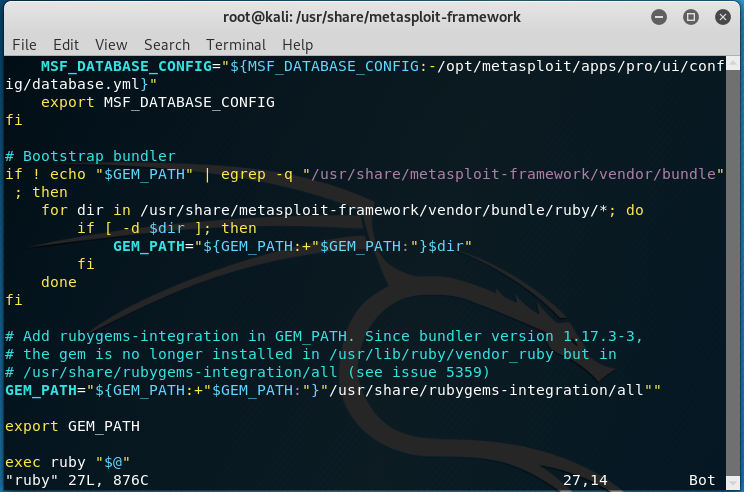Viewport: 744px width, 492px height.
Task: Click the vertical scrollbar track
Action: pos(733,273)
